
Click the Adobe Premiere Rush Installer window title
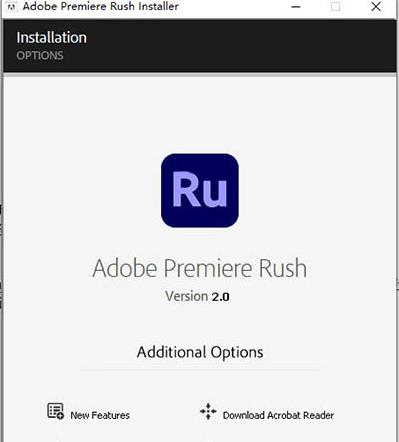pyautogui.click(x=101, y=6)
